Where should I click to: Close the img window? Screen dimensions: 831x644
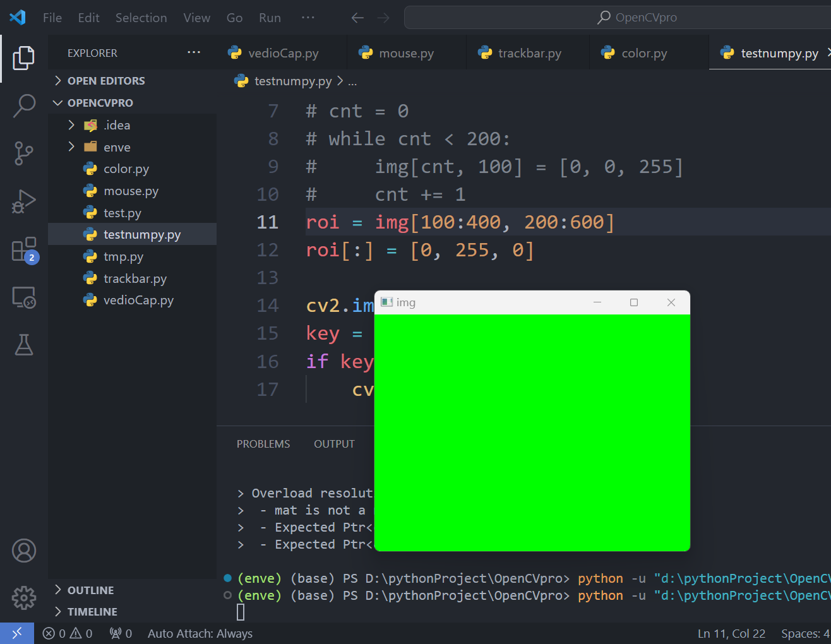coord(671,302)
